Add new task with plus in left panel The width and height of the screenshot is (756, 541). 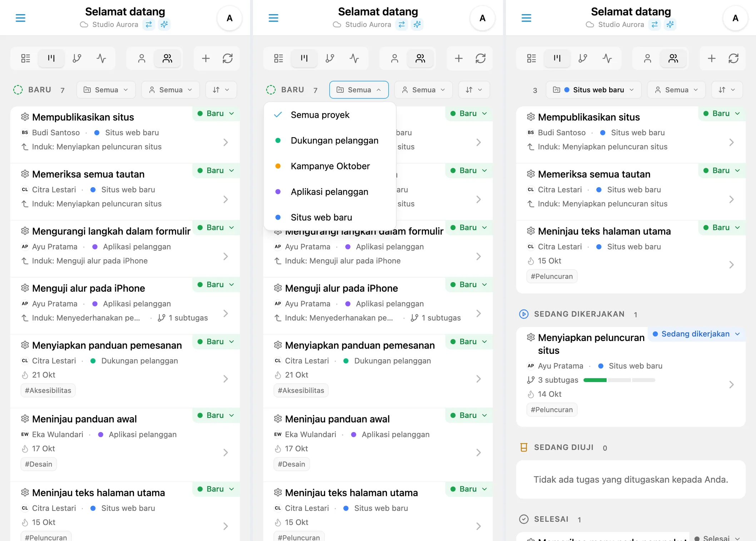206,58
